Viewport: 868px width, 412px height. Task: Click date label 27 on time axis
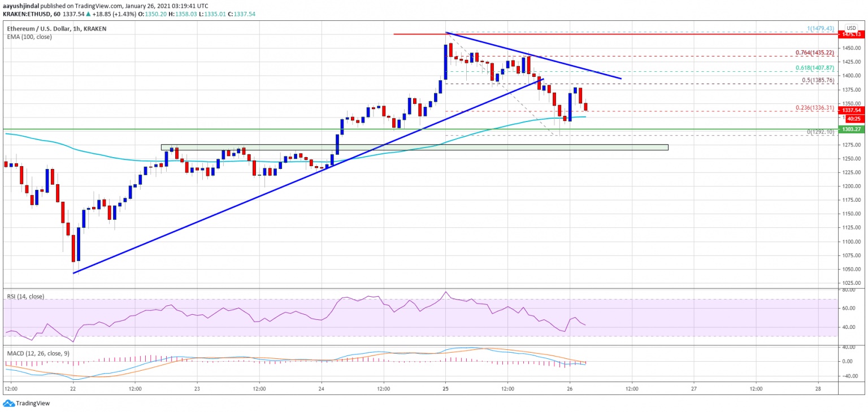pyautogui.click(x=693, y=389)
